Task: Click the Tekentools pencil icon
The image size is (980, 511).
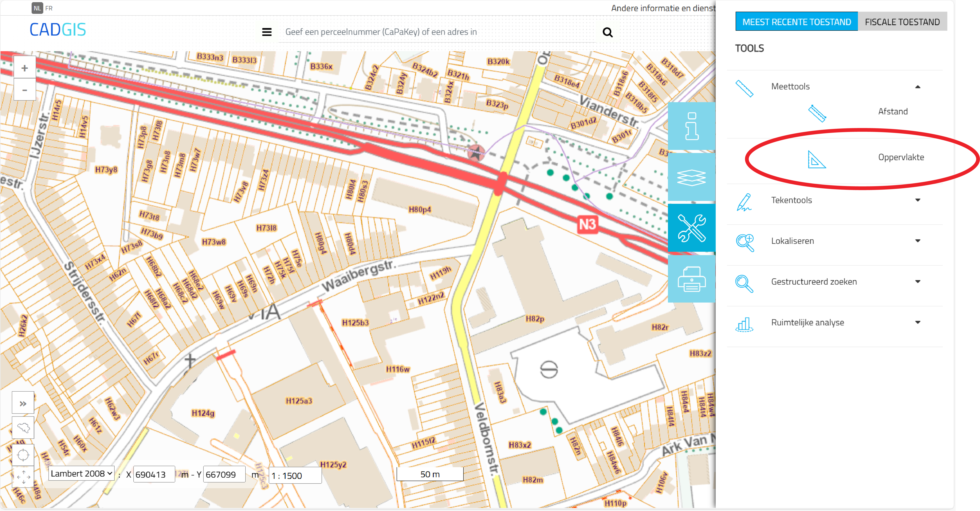Action: 744,202
